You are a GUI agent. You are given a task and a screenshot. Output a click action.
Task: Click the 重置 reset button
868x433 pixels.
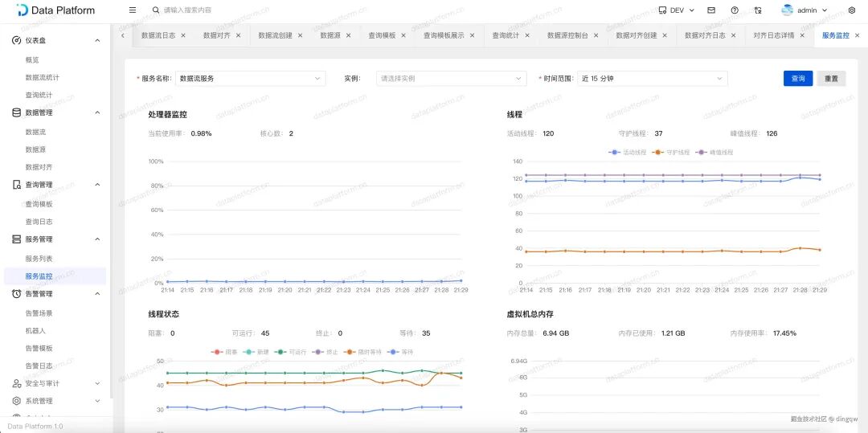(831, 79)
